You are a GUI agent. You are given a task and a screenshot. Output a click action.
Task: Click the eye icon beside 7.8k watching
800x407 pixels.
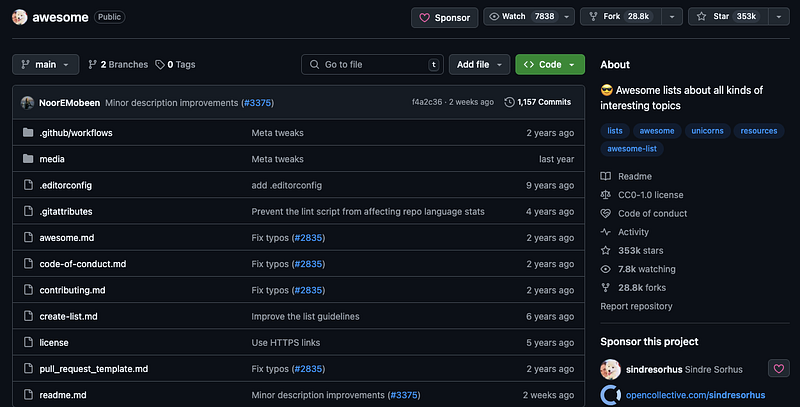(x=606, y=269)
